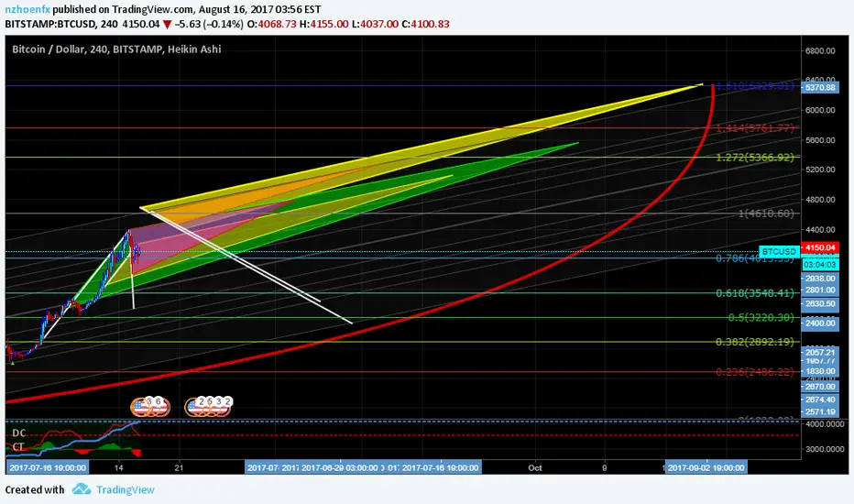Screen dimensions: 854x504
Task: Click the red 4150.04 current price label
Action: (820, 247)
